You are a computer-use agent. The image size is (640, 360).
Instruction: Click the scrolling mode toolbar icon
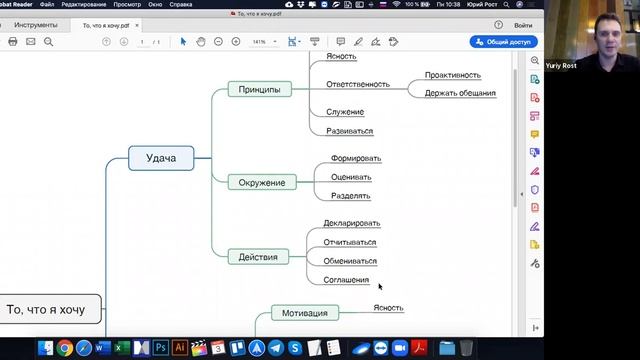coord(315,42)
